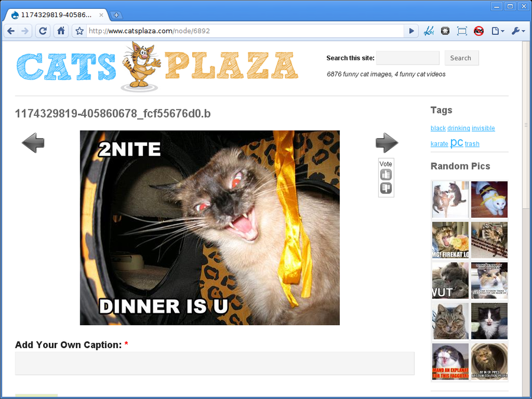Click the red ad blocker extension icon
Image resolution: width=532 pixels, height=399 pixels.
click(x=479, y=31)
